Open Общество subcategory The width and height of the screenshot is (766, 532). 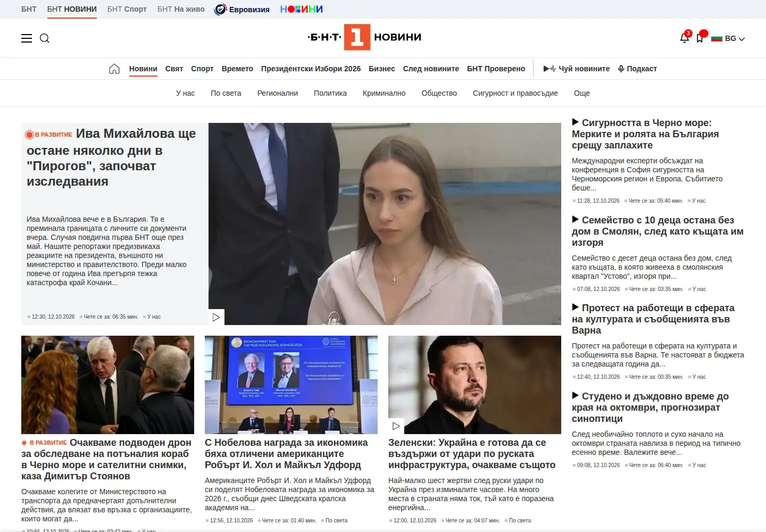click(439, 93)
